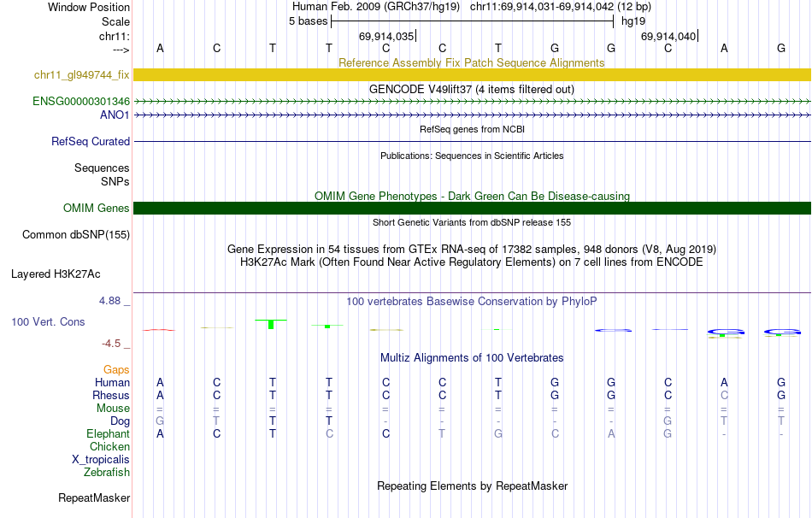Click the Dog species row label
The height and width of the screenshot is (518, 812).
(120, 421)
